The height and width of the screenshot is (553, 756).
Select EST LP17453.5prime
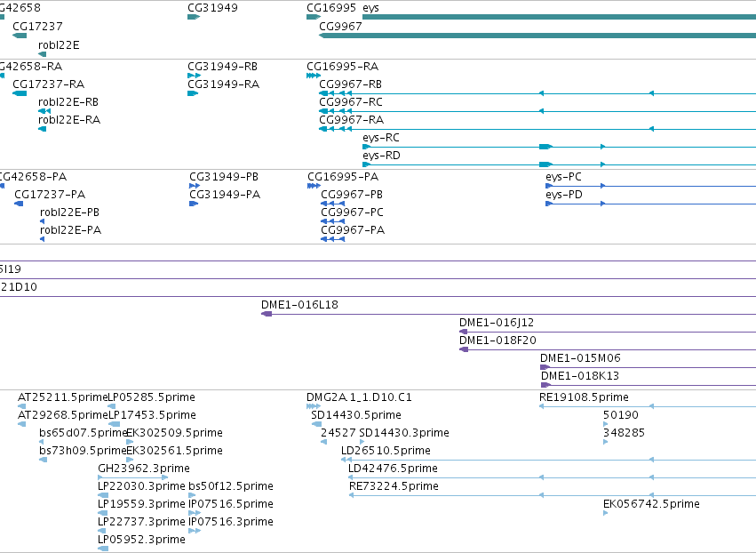(153, 415)
